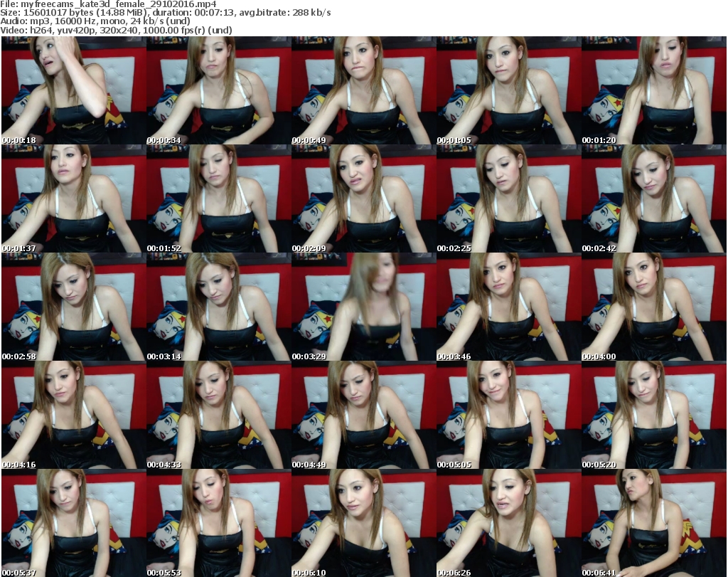
Task: View the frame stamped 00:06:41
Action: click(x=654, y=523)
